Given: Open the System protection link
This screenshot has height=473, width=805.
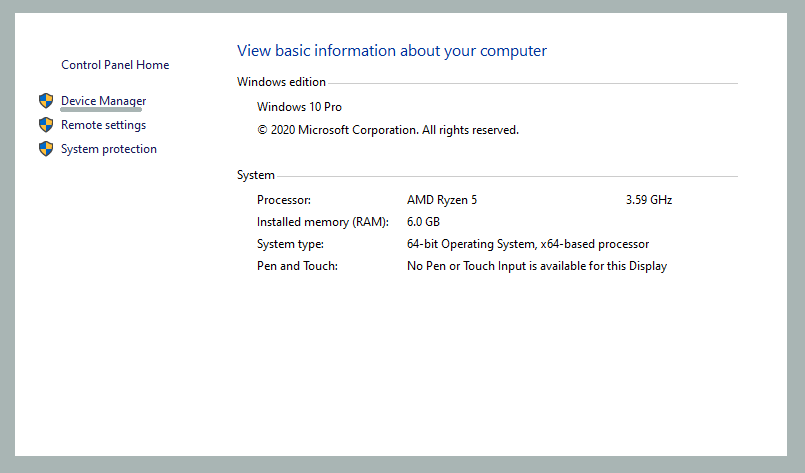Looking at the screenshot, I should 109,149.
